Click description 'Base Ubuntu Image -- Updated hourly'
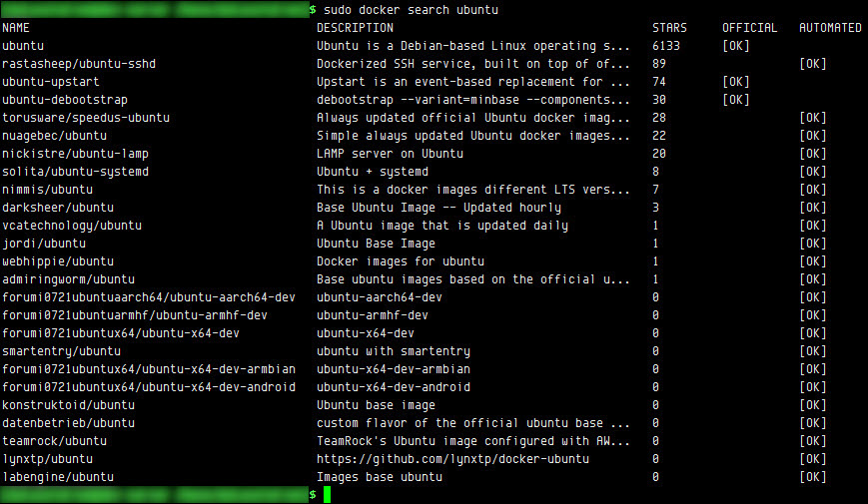This screenshot has width=868, height=504. pyautogui.click(x=438, y=208)
